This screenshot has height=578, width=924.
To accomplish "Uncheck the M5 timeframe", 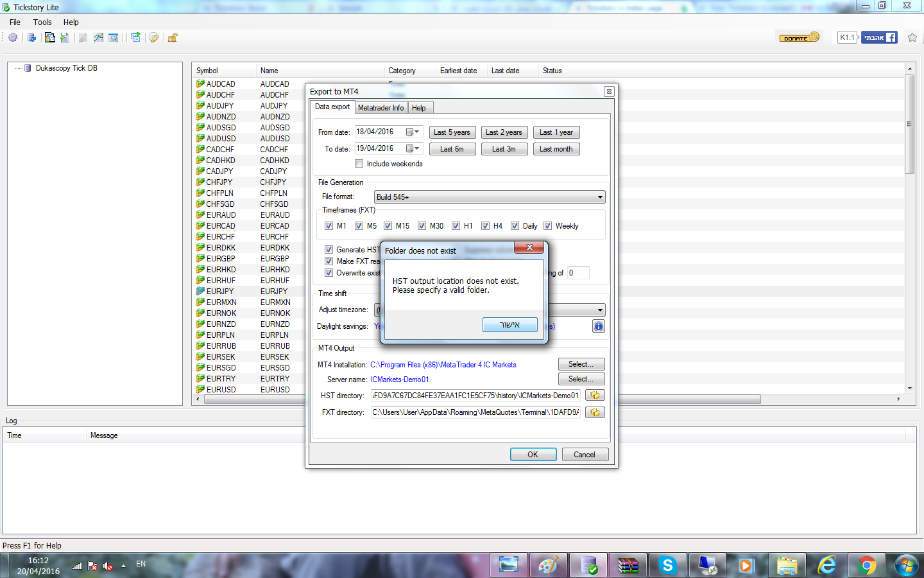I will (x=359, y=226).
